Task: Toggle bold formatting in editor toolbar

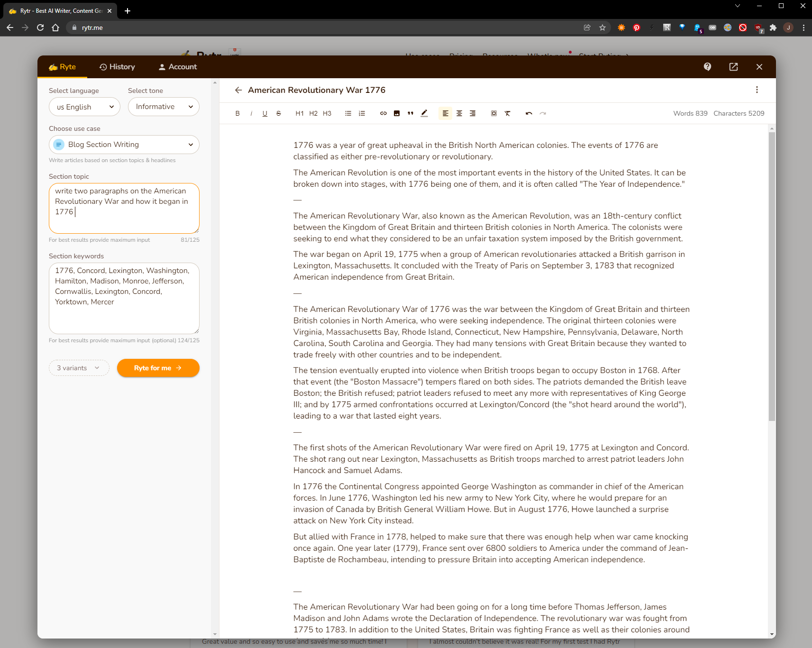Action: (x=237, y=113)
